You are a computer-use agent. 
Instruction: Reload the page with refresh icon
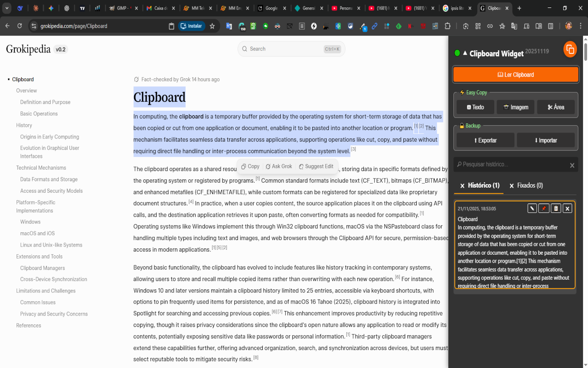coord(19,26)
